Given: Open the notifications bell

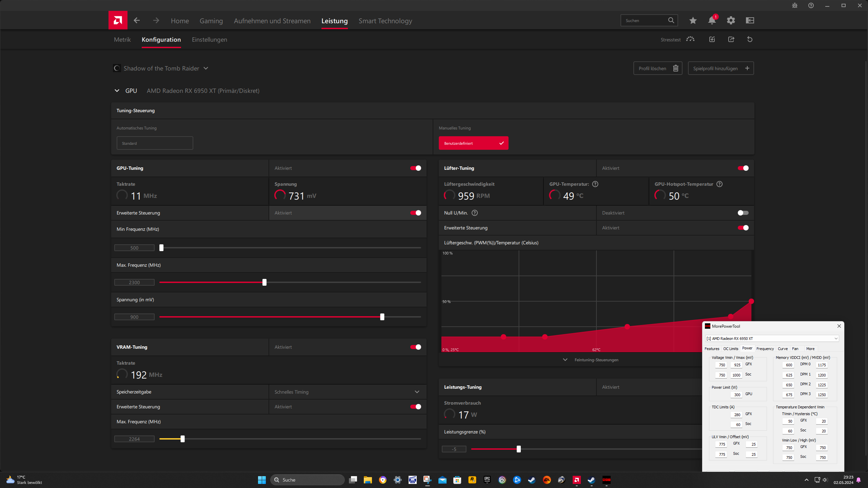Looking at the screenshot, I should click(712, 21).
